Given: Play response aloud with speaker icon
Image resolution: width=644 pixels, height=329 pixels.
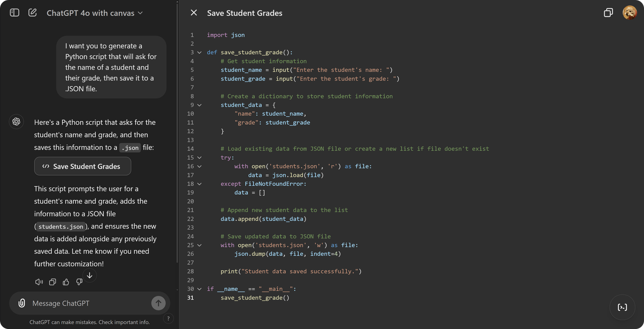Looking at the screenshot, I should point(39,282).
